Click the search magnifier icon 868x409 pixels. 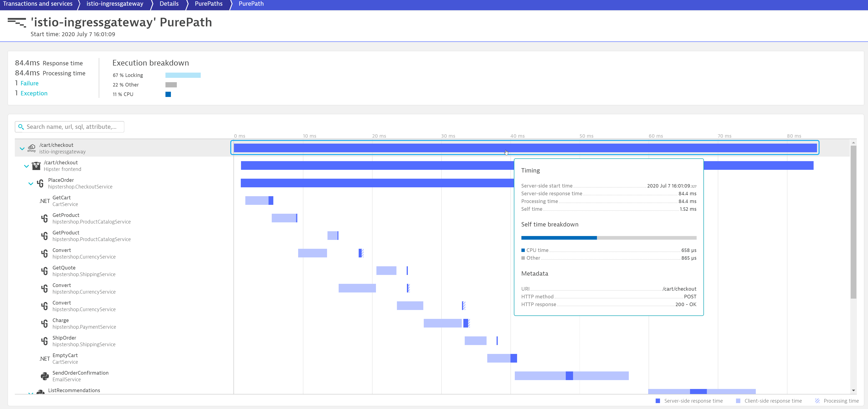(x=21, y=127)
